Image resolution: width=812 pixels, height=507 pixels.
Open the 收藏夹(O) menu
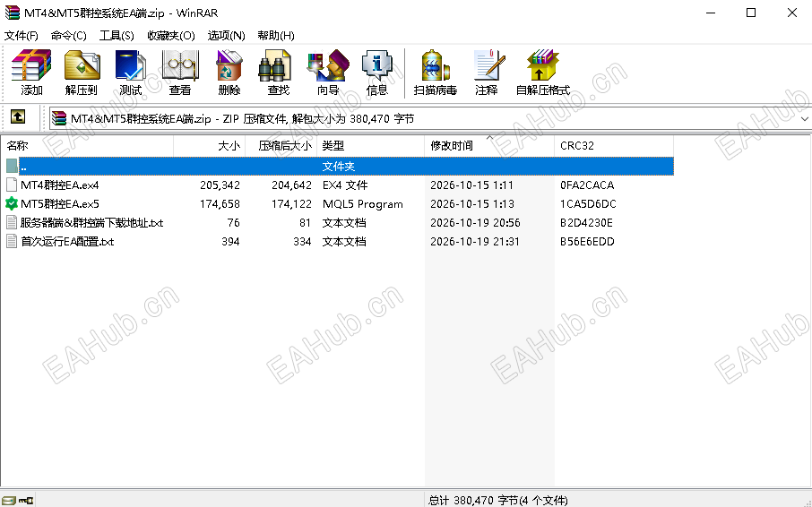(171, 35)
